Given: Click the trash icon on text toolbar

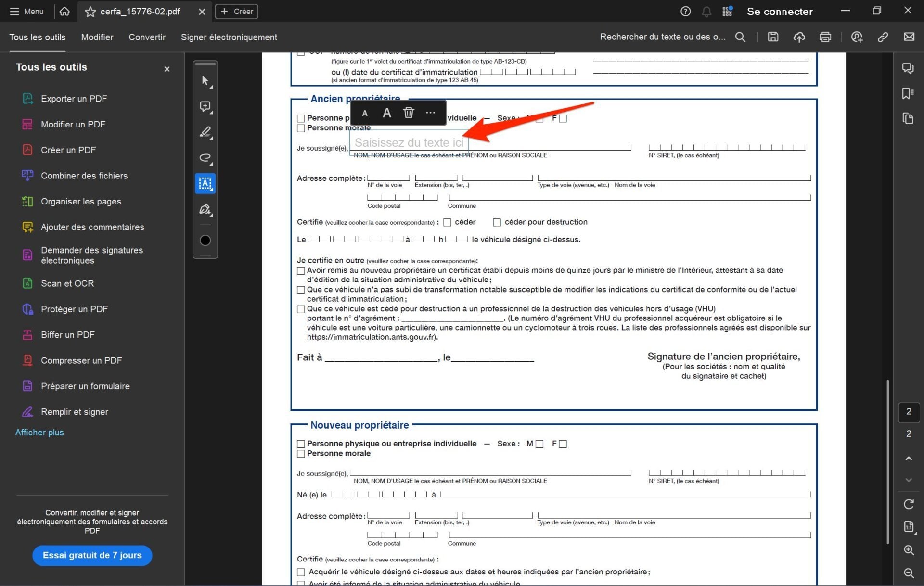Looking at the screenshot, I should pos(408,113).
